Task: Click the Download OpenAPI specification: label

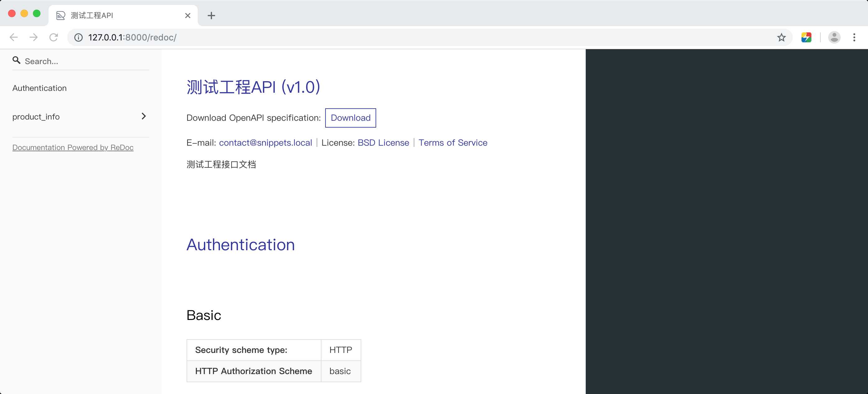Action: point(253,118)
